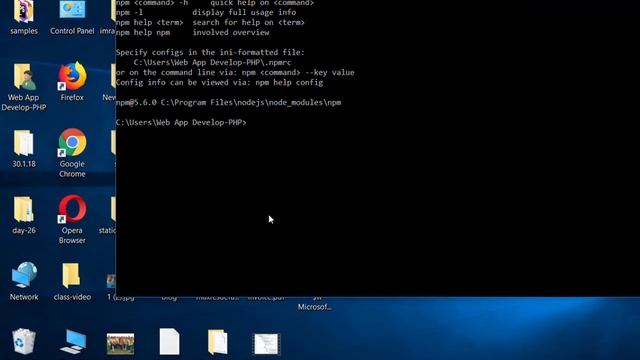Open the samples folder on desktop

pyautogui.click(x=24, y=17)
